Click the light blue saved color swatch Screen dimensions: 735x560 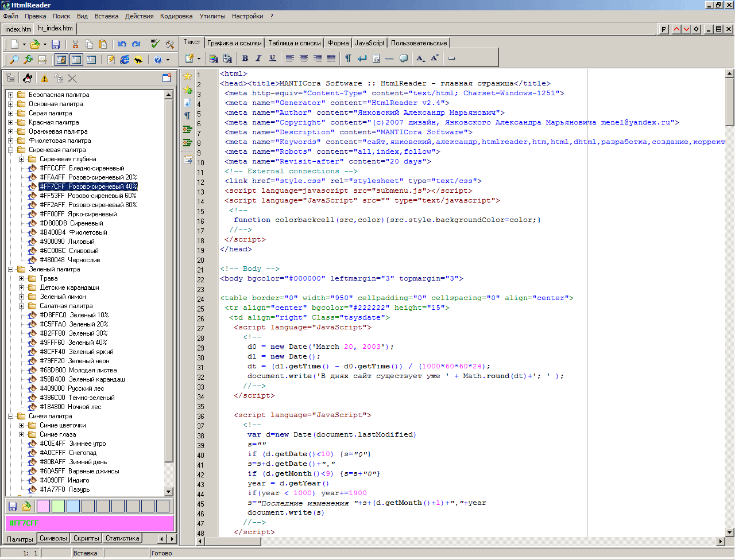73,506
